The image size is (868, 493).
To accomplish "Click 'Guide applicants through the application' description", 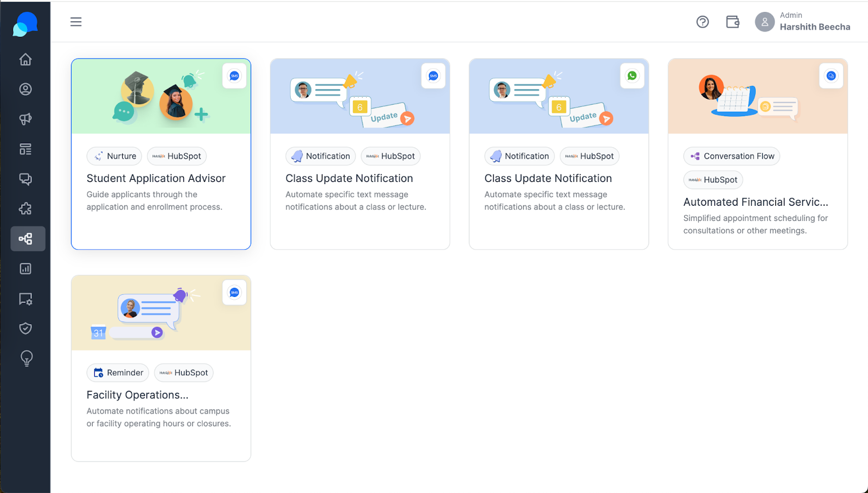I will pos(155,200).
